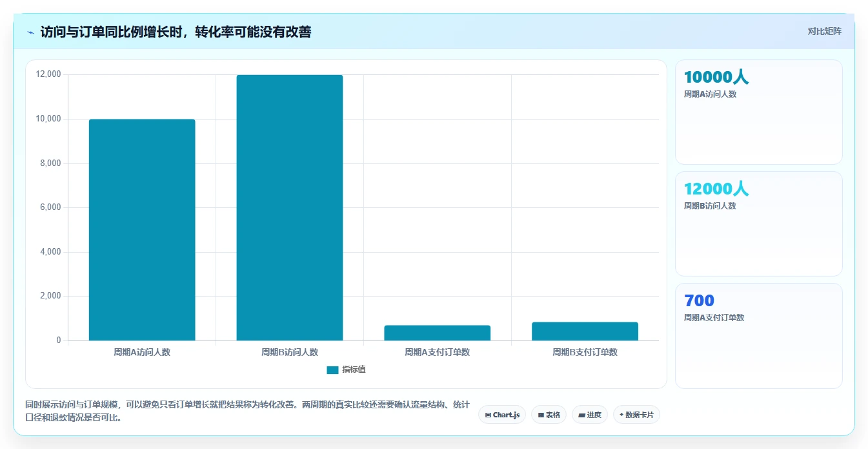The width and height of the screenshot is (868, 449).
Task: Click the 周期B访问人数 card caption
Action: [x=710, y=206]
